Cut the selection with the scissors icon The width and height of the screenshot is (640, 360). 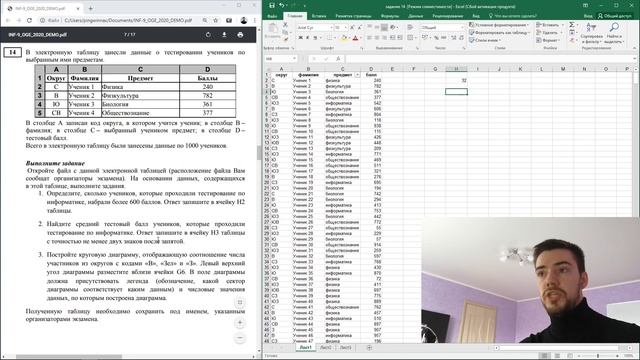(285, 25)
